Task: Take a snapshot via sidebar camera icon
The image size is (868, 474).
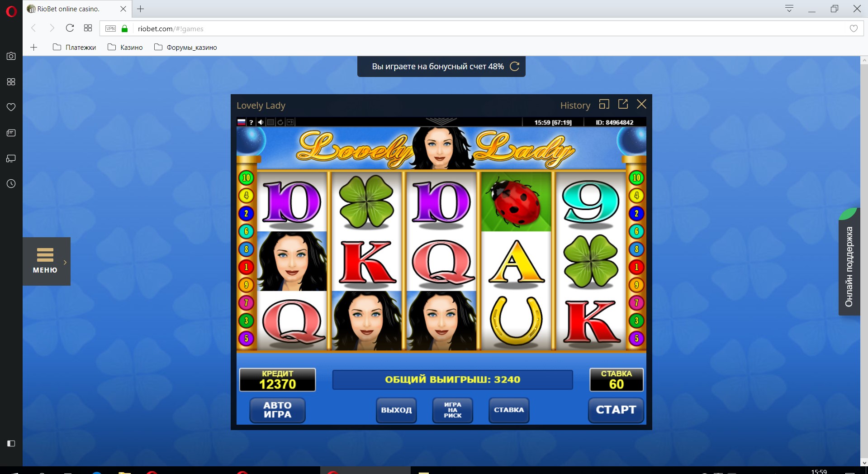Action: click(11, 56)
